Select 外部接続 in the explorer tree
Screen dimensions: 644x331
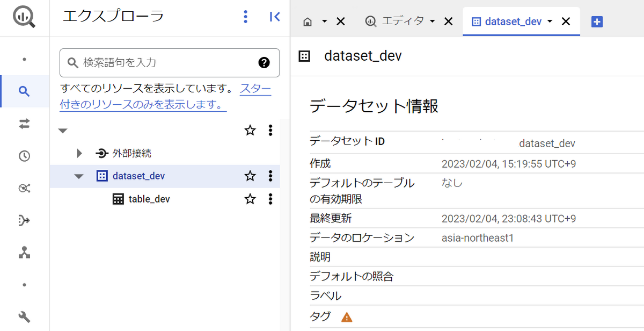pos(132,154)
